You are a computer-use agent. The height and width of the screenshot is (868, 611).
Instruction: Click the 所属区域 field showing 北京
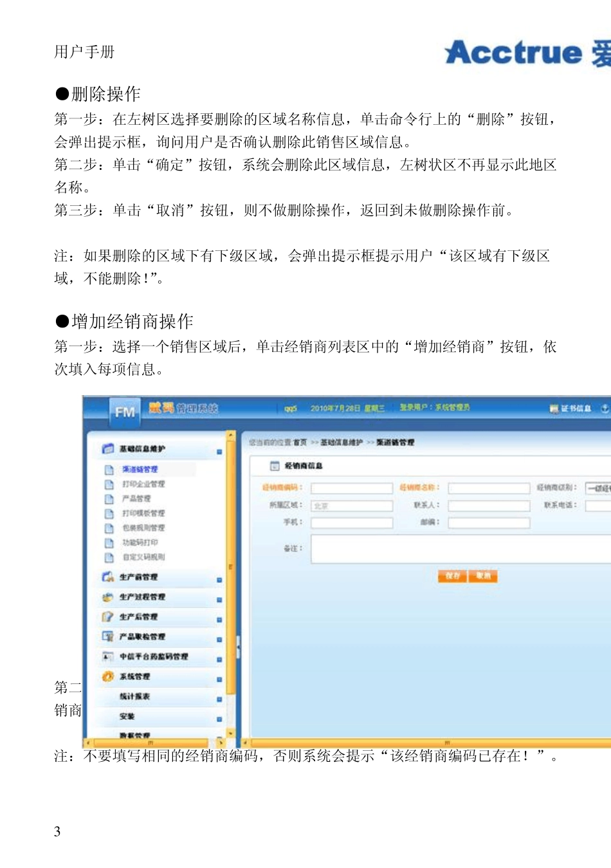(352, 506)
